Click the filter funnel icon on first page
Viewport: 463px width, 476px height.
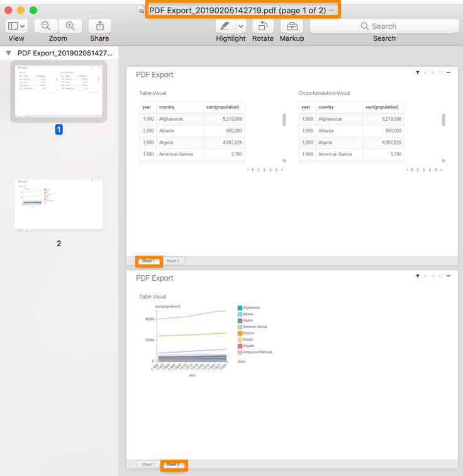coord(418,73)
